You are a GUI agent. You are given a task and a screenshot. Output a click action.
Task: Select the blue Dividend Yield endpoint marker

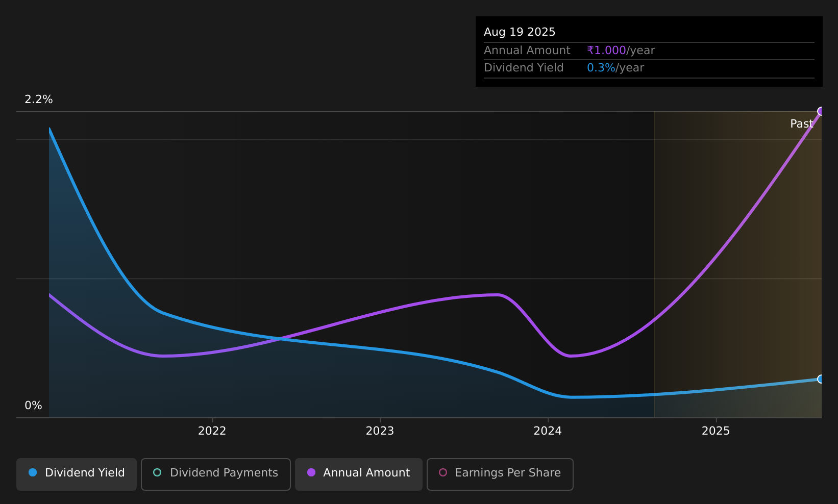tap(821, 379)
